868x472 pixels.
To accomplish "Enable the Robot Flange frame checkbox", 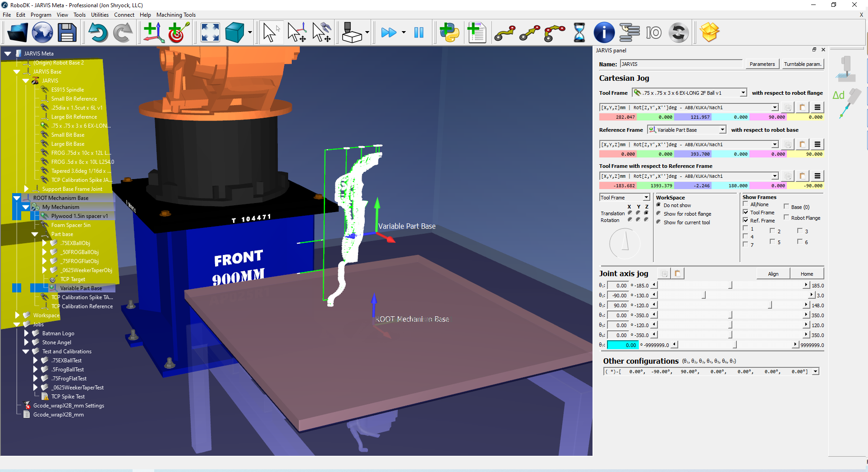I will point(786,217).
